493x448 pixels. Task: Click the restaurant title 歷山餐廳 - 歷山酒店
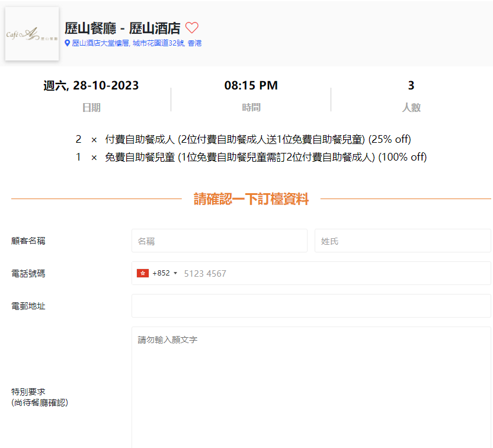click(123, 28)
